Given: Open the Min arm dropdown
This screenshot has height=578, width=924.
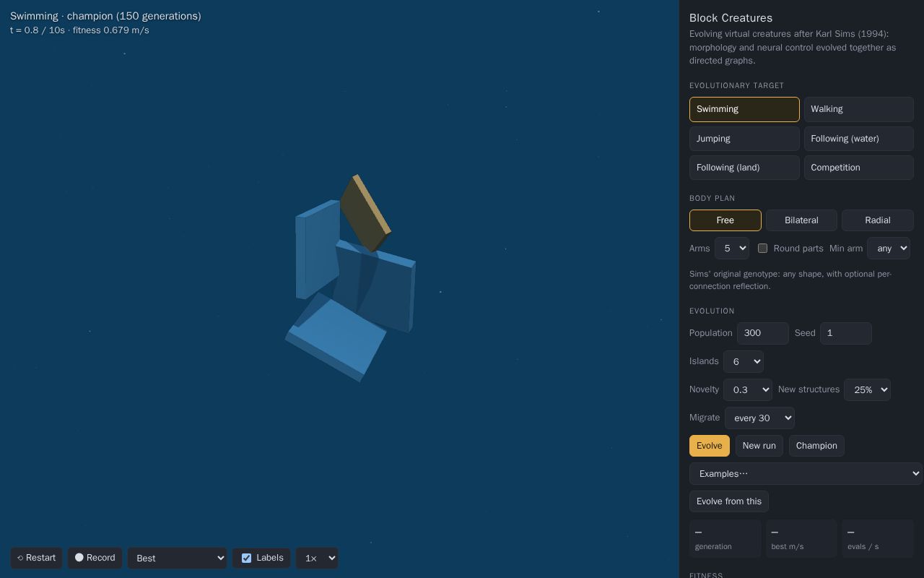Looking at the screenshot, I should coord(889,249).
